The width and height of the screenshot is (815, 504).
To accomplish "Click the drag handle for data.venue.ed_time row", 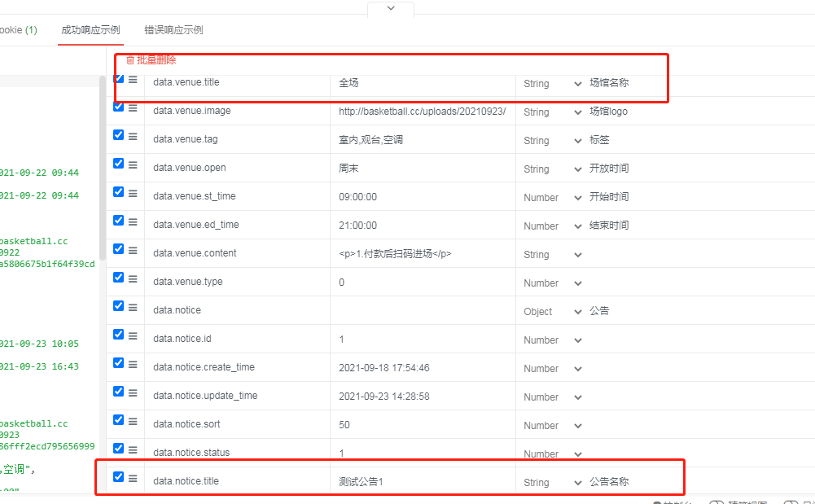I will point(133,221).
